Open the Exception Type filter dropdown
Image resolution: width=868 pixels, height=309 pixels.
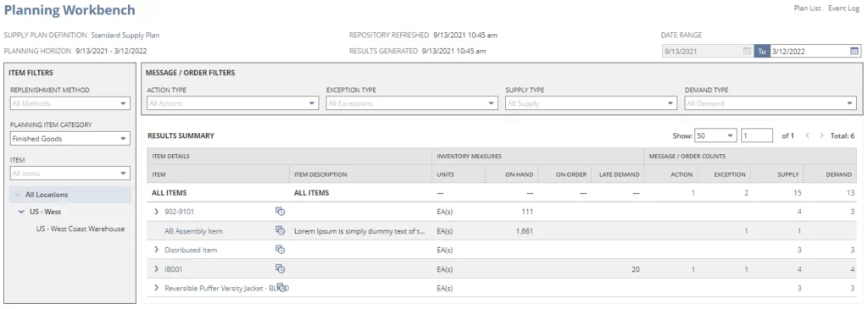[x=412, y=103]
